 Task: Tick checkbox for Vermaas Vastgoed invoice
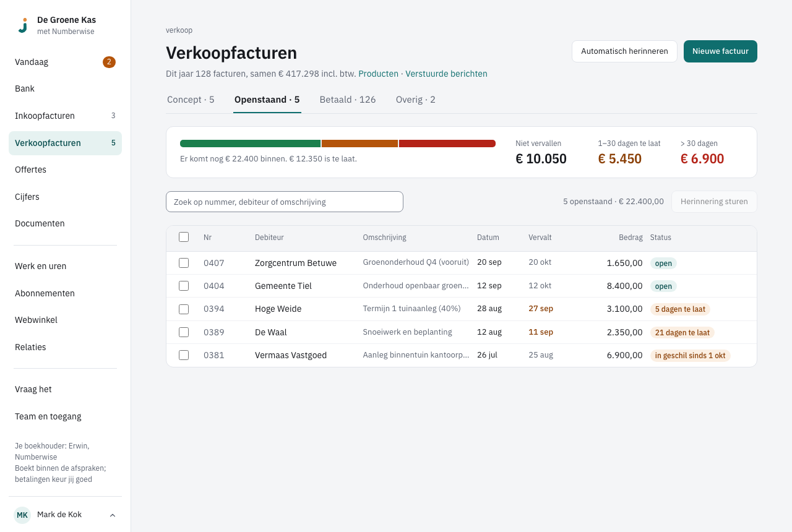coord(184,355)
